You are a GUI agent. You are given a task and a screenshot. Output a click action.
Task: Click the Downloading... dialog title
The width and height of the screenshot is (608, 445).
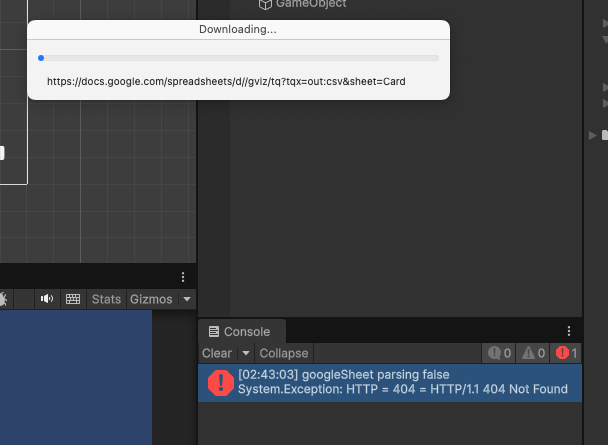click(x=238, y=29)
